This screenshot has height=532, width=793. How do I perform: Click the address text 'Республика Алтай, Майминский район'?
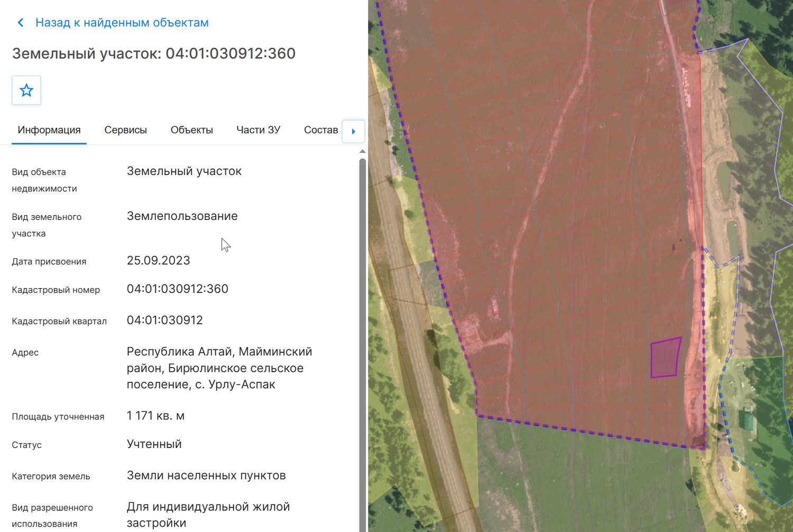click(219, 360)
